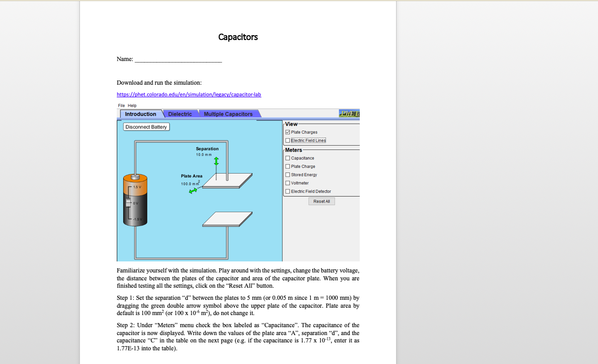Switch to the Multiple Capacitors tab

228,114
